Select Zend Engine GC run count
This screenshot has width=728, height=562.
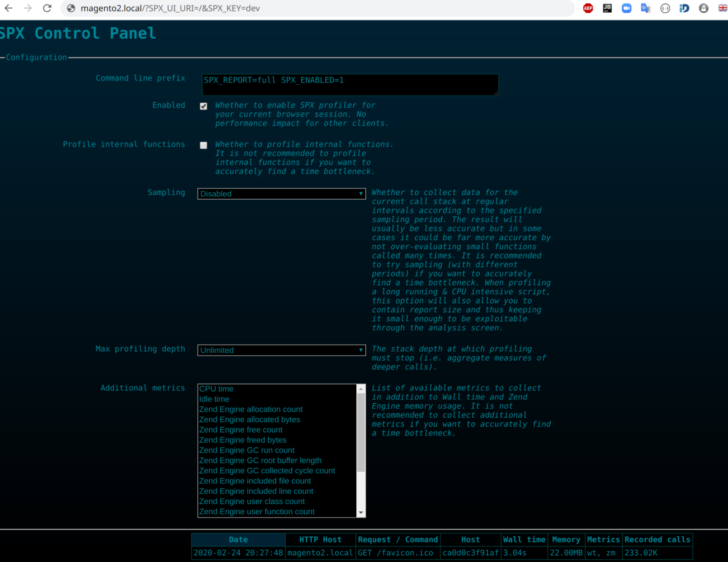coord(277,450)
